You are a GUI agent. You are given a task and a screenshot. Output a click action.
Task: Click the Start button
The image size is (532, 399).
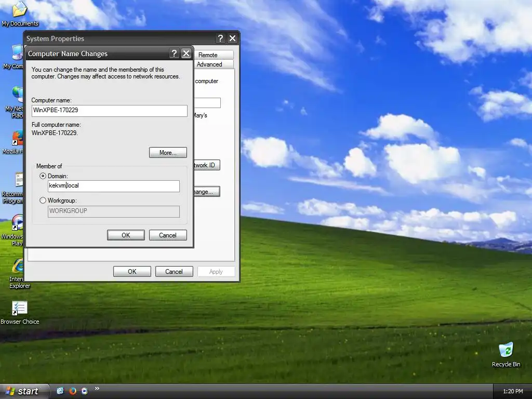coord(23,391)
